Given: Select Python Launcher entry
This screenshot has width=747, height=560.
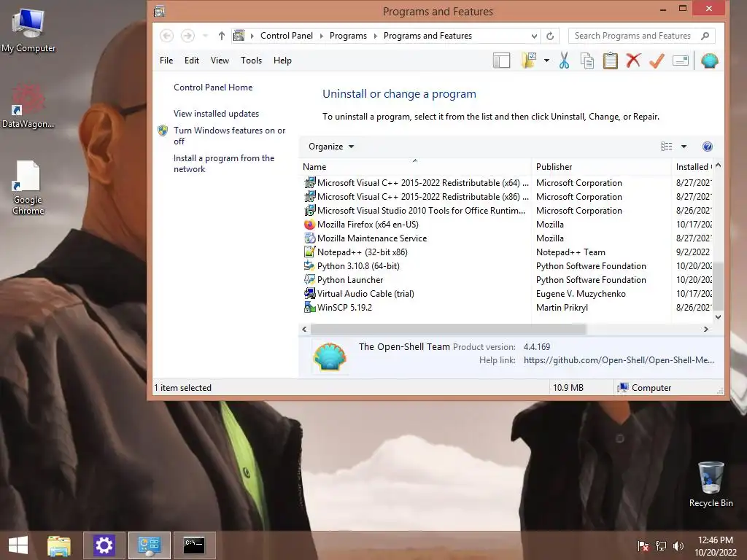Looking at the screenshot, I should (507, 279).
